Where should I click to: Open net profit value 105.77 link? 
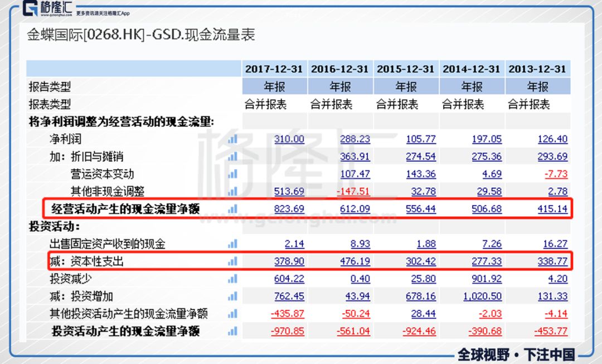(x=421, y=139)
